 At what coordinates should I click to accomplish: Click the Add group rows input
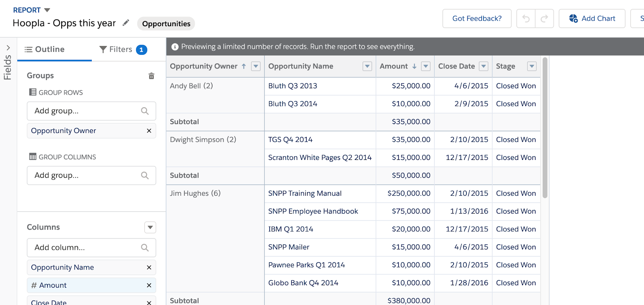91,111
